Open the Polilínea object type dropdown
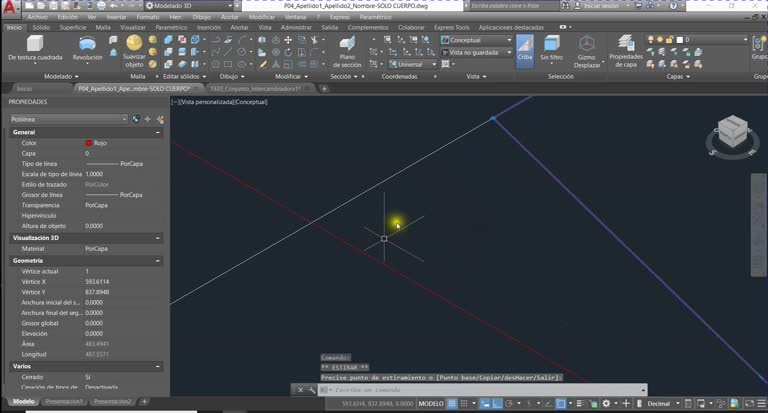768x413 pixels. (x=69, y=119)
